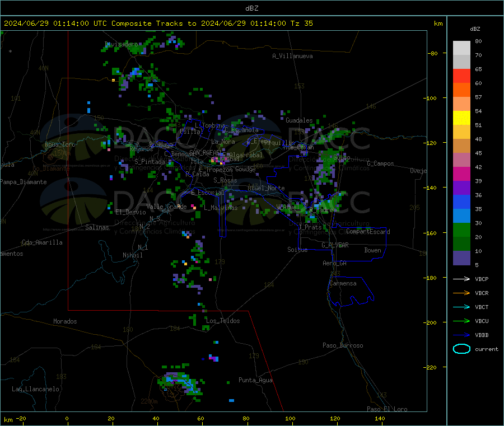Click the dBZ title at top center
504x426 pixels.
tap(251, 8)
